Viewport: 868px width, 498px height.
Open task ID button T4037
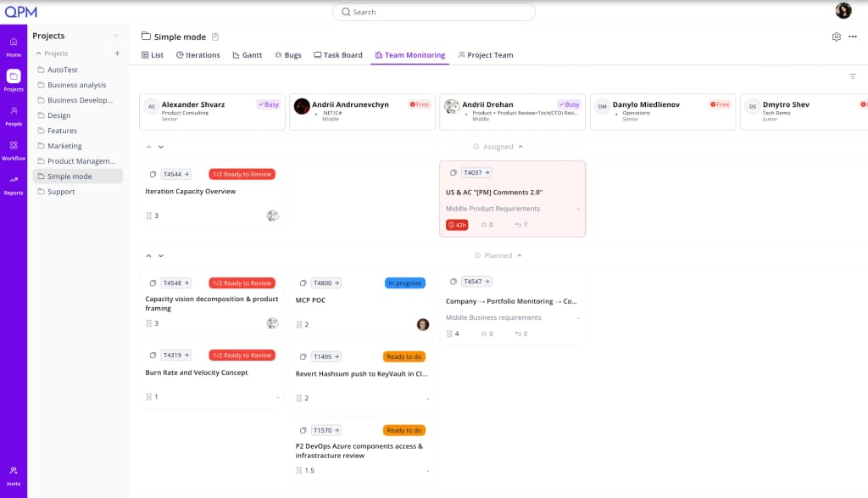click(476, 173)
